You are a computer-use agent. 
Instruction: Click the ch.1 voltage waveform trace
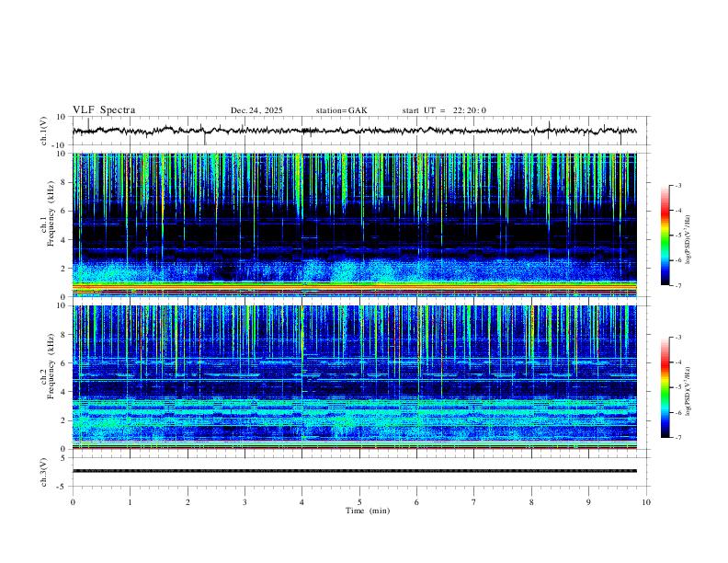point(355,131)
